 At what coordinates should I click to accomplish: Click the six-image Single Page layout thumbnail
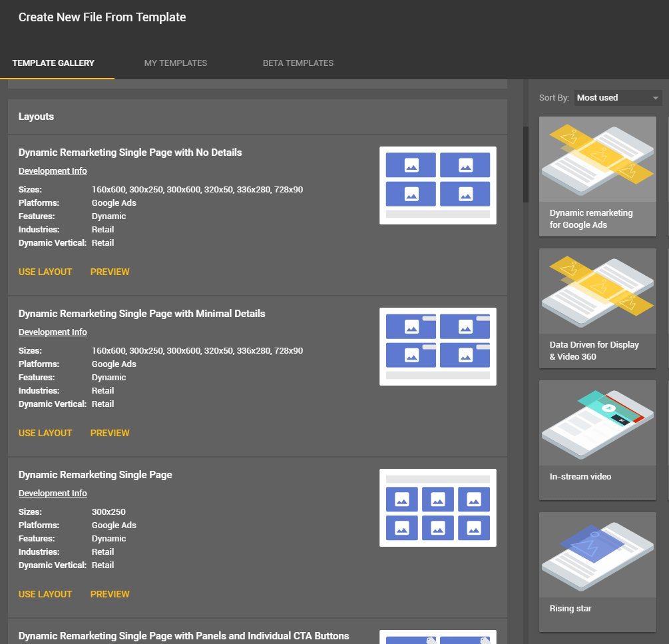[x=438, y=508]
